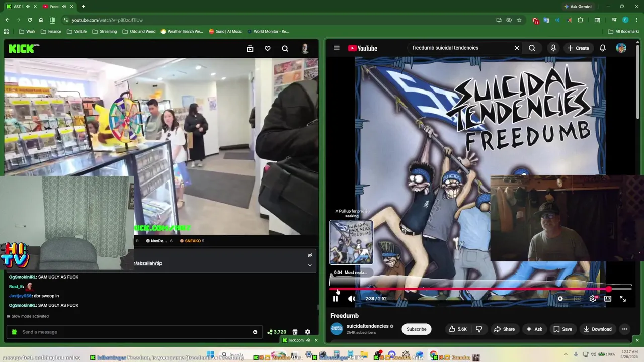Click the Ask button under video
The image size is (644, 362).
[x=534, y=329]
